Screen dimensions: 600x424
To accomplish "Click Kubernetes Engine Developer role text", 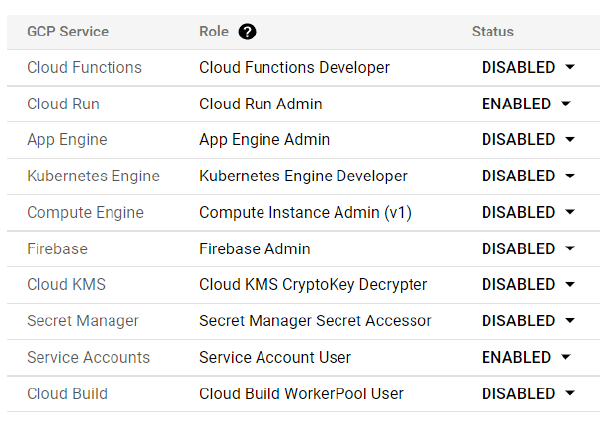I will tap(303, 176).
